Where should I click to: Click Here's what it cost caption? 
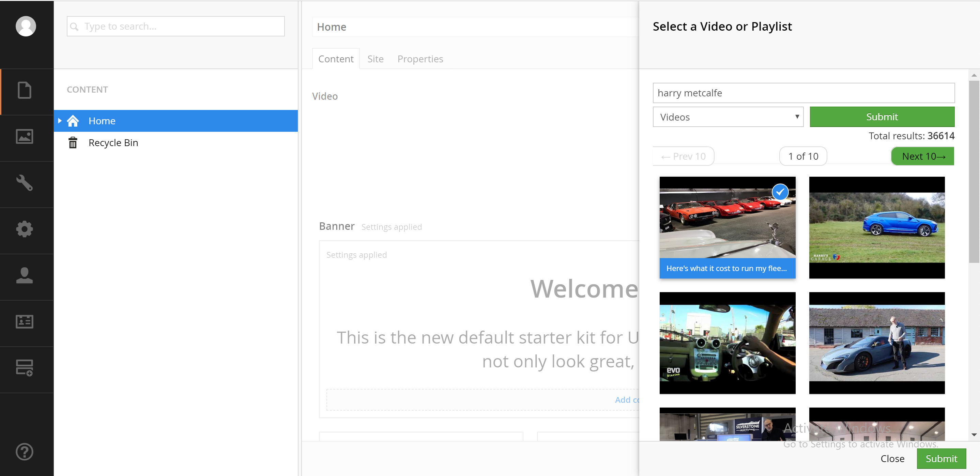pos(726,268)
